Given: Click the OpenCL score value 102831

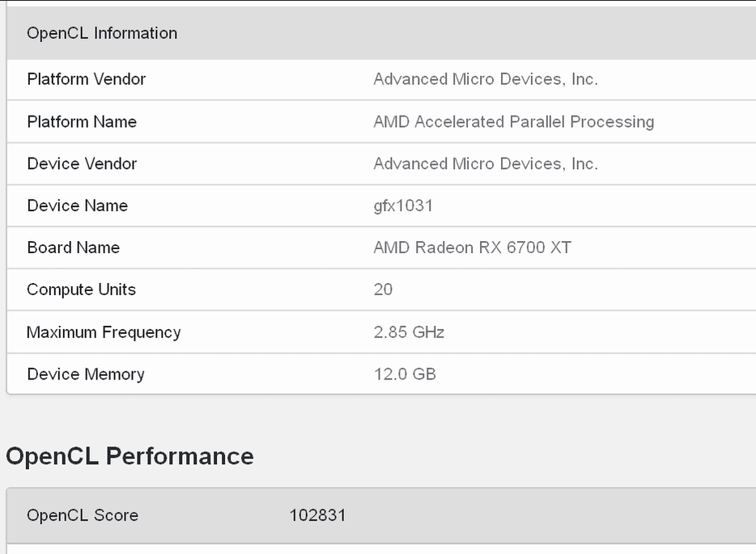Looking at the screenshot, I should pos(317,515).
